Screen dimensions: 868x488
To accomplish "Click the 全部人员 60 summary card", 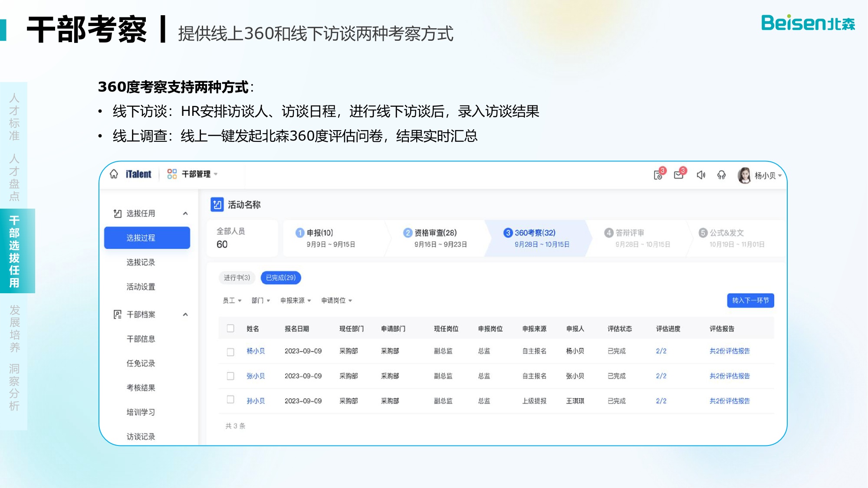I will tap(242, 238).
